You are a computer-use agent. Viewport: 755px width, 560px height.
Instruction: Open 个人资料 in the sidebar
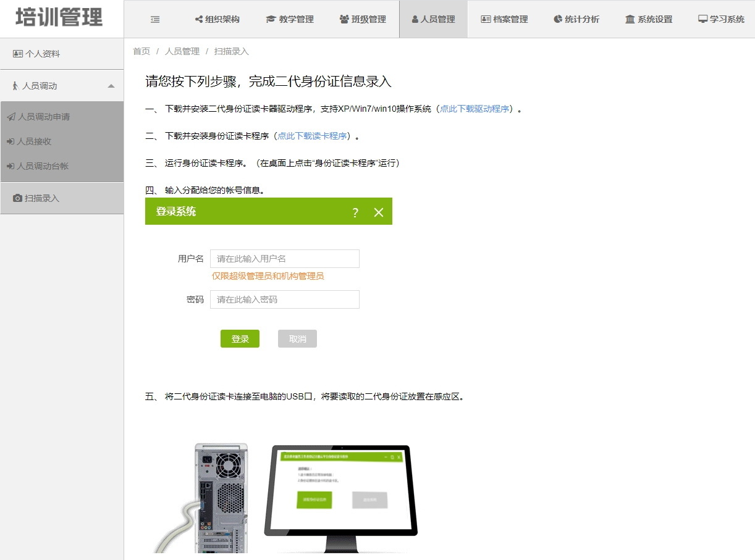[x=37, y=54]
